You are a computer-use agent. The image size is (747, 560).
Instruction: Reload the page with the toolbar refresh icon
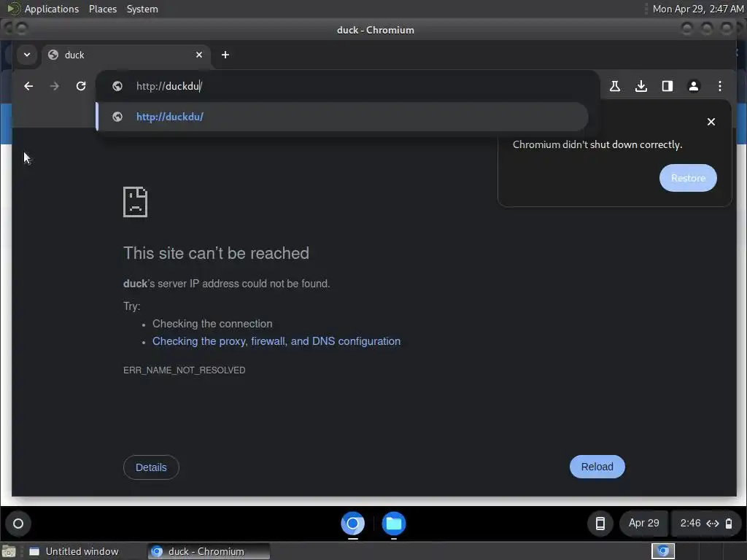tap(81, 86)
